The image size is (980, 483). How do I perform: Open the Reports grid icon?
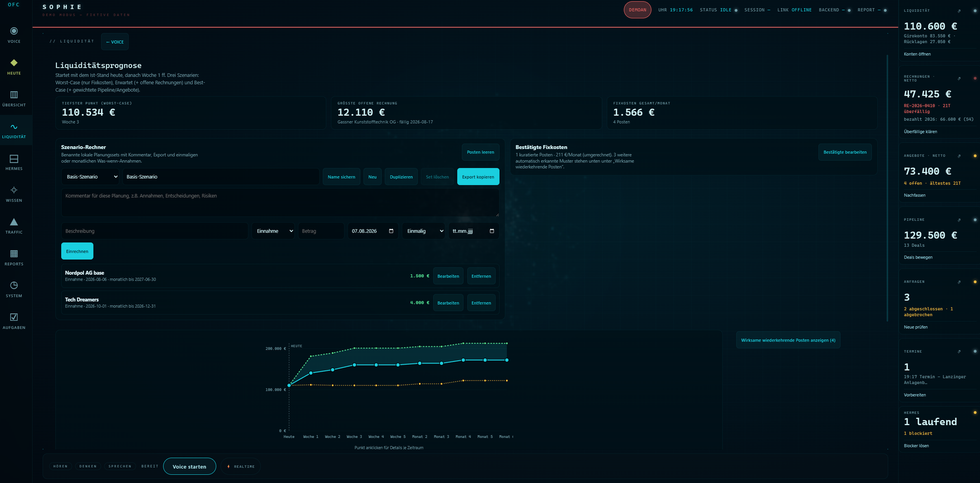pos(14,254)
